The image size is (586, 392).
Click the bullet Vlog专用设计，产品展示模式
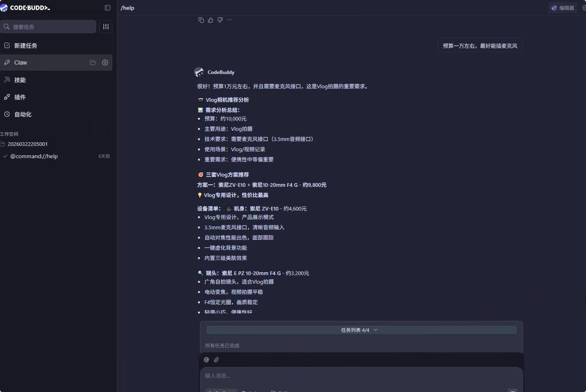tap(239, 217)
